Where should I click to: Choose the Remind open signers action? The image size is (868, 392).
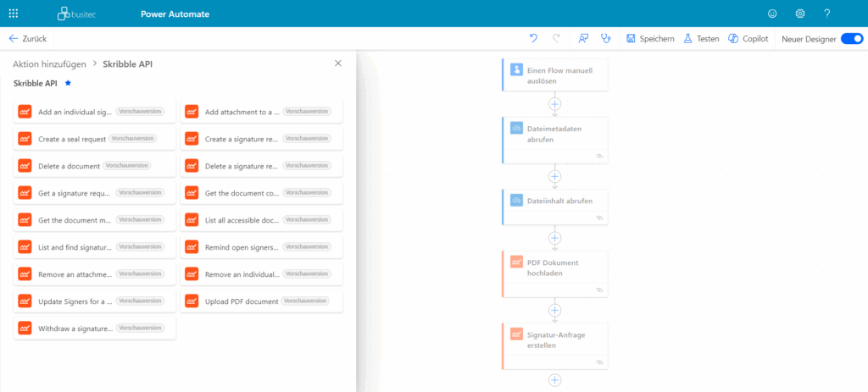pyautogui.click(x=261, y=247)
